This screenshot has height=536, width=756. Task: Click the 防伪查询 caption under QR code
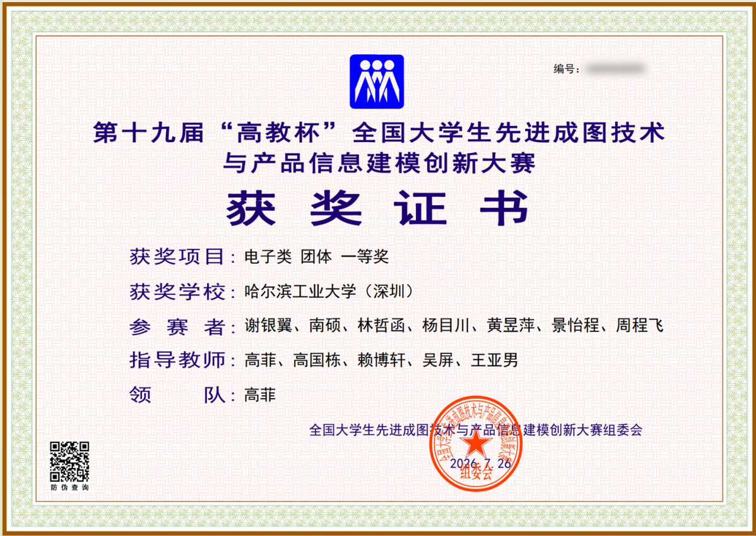(70, 487)
